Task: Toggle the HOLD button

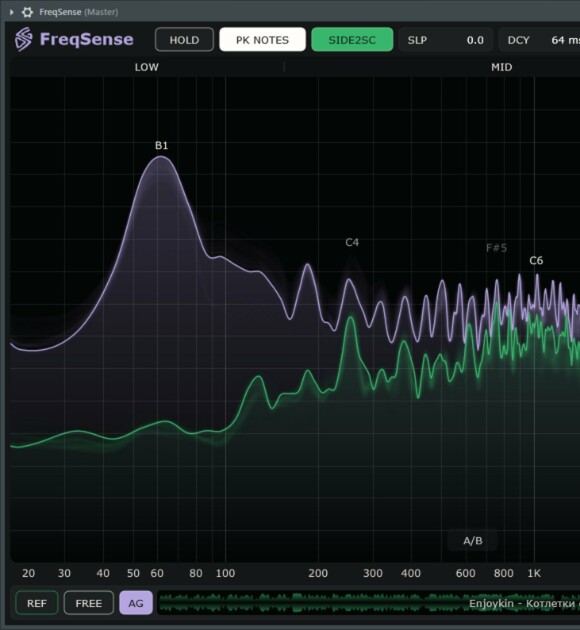Action: [184, 39]
